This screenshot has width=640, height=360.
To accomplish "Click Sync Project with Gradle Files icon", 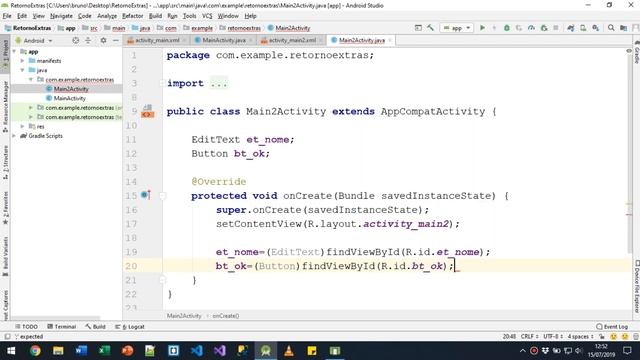I will [571, 28].
